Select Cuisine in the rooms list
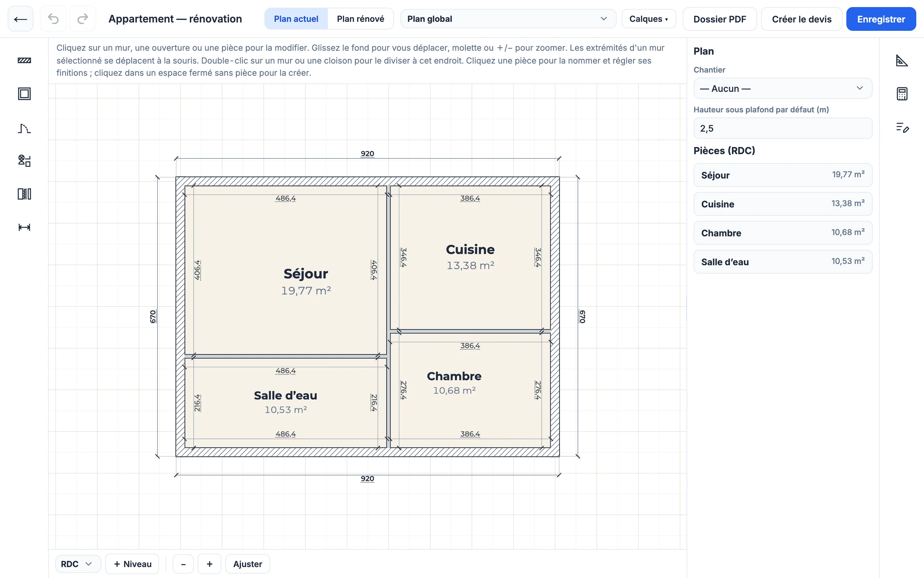The image size is (924, 578). click(783, 204)
